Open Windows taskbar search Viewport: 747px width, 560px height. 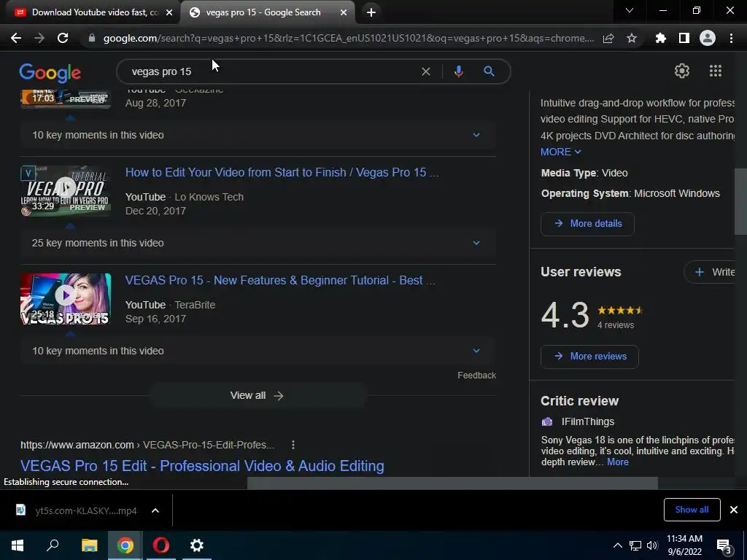pos(53,545)
